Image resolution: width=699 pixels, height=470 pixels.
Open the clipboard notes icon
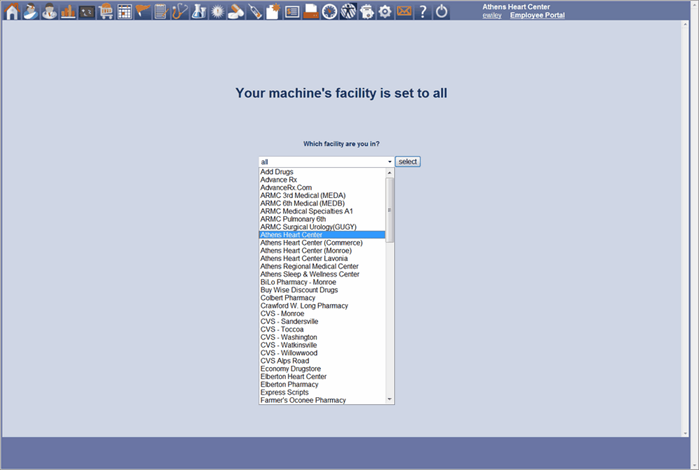coord(161,11)
